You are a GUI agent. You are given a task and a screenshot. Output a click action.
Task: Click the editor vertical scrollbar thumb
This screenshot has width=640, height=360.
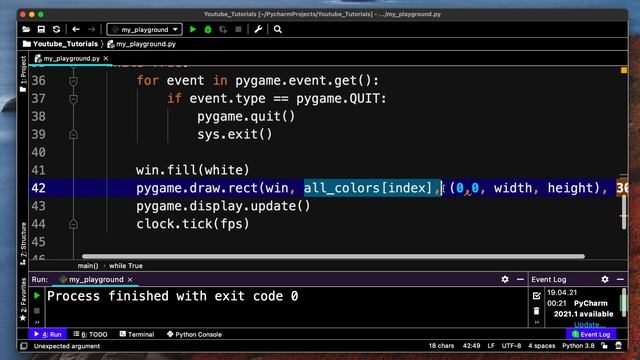pos(624,211)
